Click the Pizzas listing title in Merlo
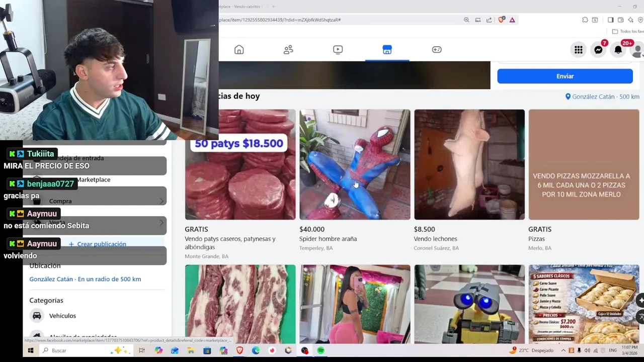 pos(536,239)
